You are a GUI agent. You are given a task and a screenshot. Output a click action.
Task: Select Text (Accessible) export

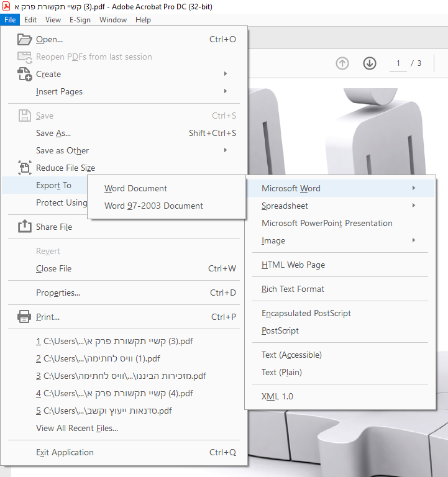click(x=341, y=355)
